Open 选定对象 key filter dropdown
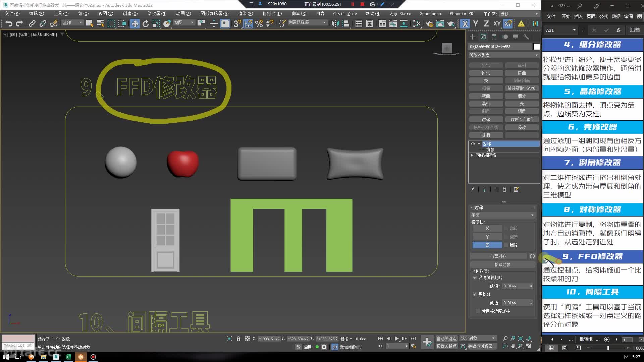 pyautogui.click(x=478, y=339)
